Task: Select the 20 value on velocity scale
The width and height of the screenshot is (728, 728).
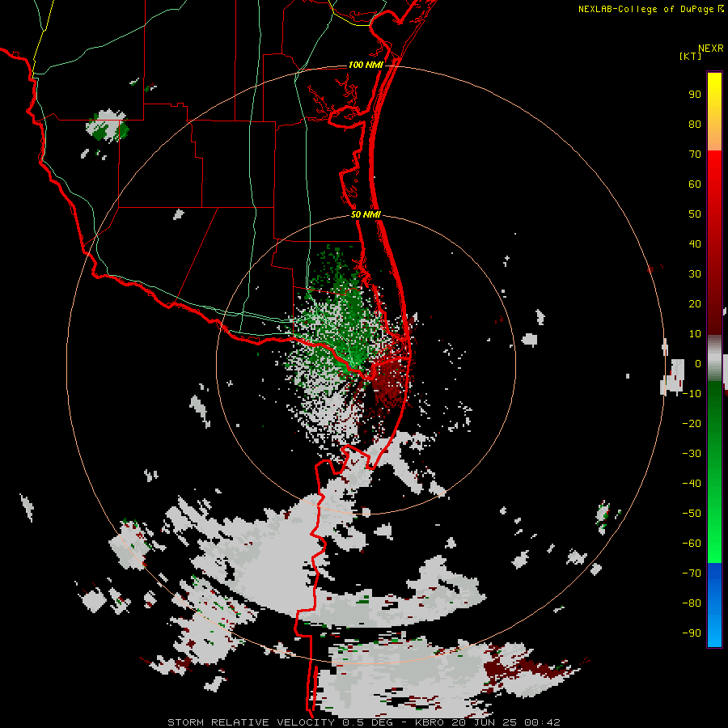Action: click(x=695, y=304)
